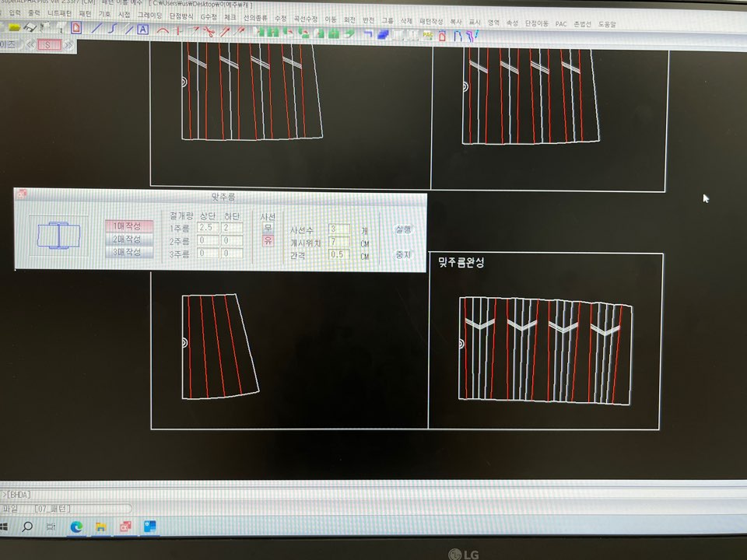The image size is (747, 560).
Task: Select the 1매작성 option
Action: click(x=128, y=226)
